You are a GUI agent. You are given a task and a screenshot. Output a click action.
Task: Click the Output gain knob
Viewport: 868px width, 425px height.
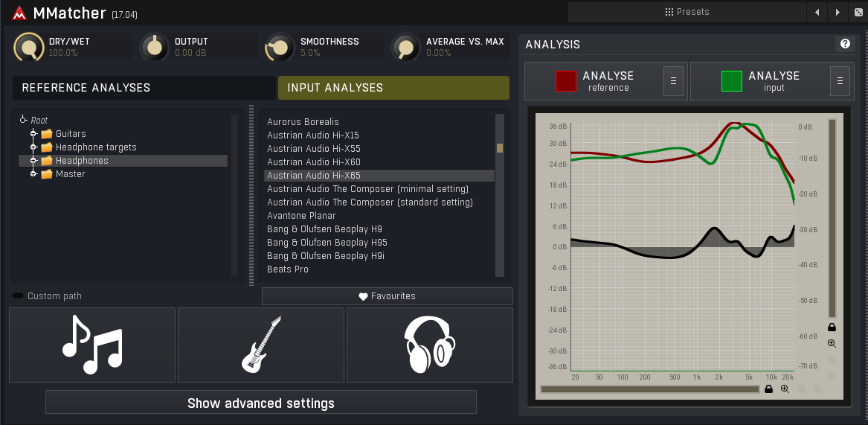(x=155, y=47)
